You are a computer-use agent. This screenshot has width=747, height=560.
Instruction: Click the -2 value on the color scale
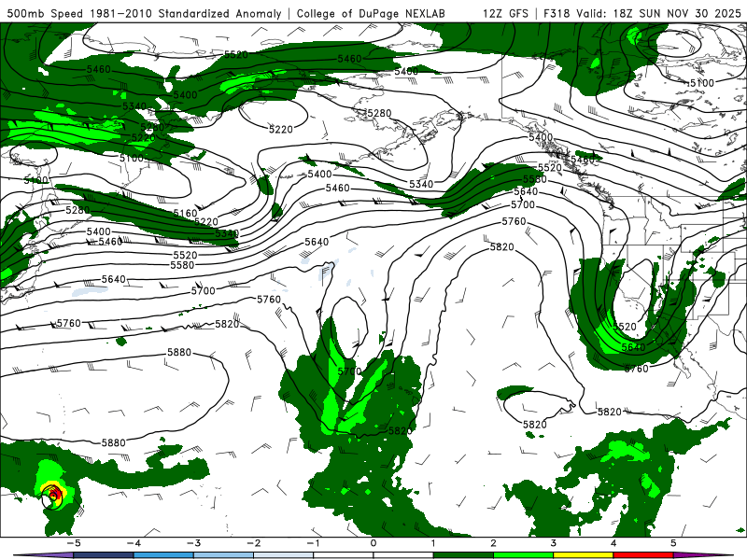tap(253, 543)
